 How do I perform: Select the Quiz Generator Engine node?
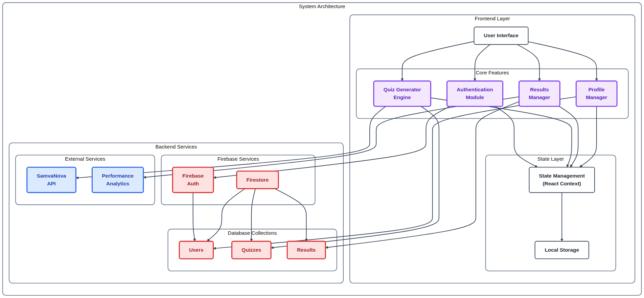tap(402, 94)
